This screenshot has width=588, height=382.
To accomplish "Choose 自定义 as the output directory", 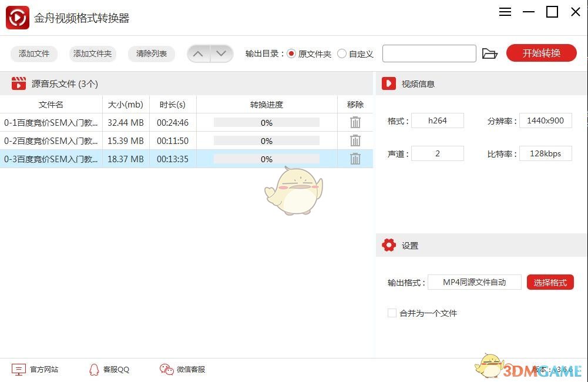I will click(x=342, y=53).
